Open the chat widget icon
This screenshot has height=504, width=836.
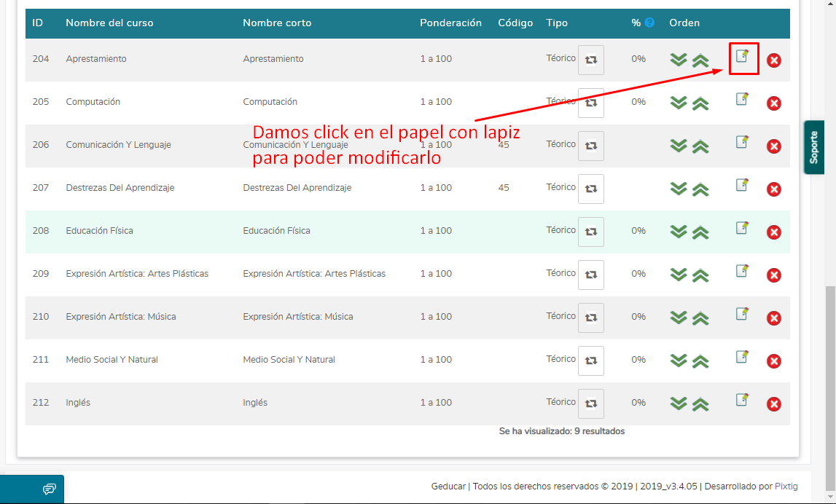coord(49,489)
